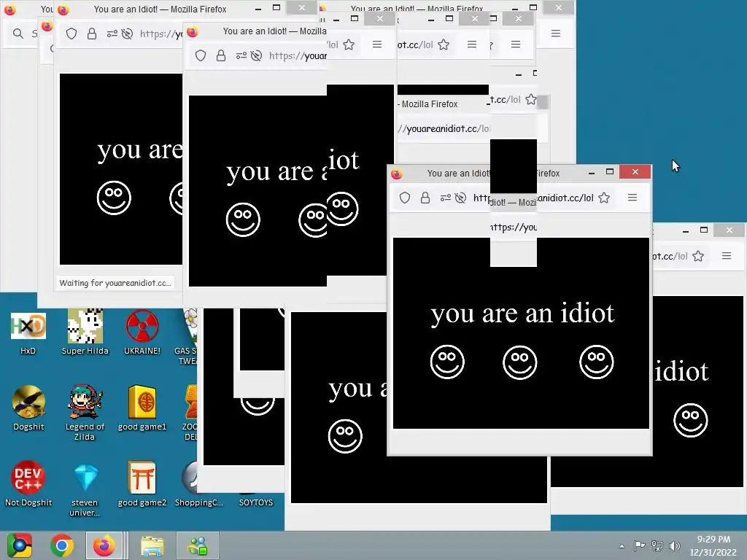Minimize the front Firefox window

(x=591, y=172)
